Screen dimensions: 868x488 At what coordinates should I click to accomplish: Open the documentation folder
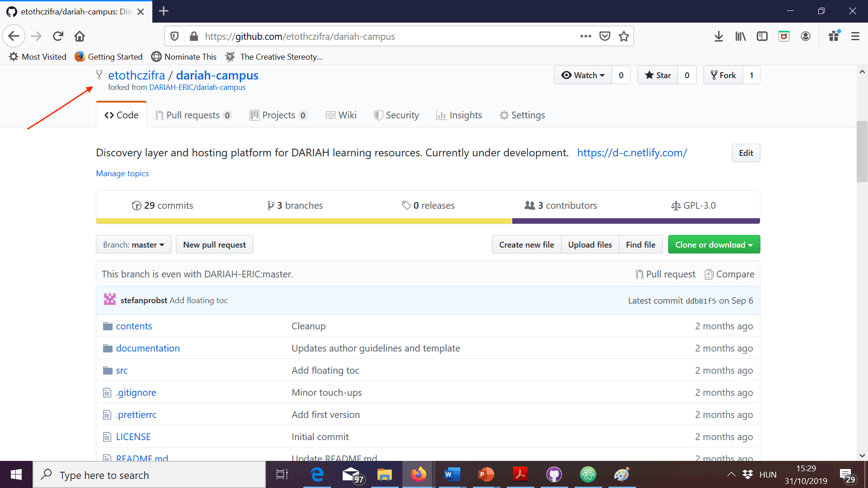click(148, 348)
